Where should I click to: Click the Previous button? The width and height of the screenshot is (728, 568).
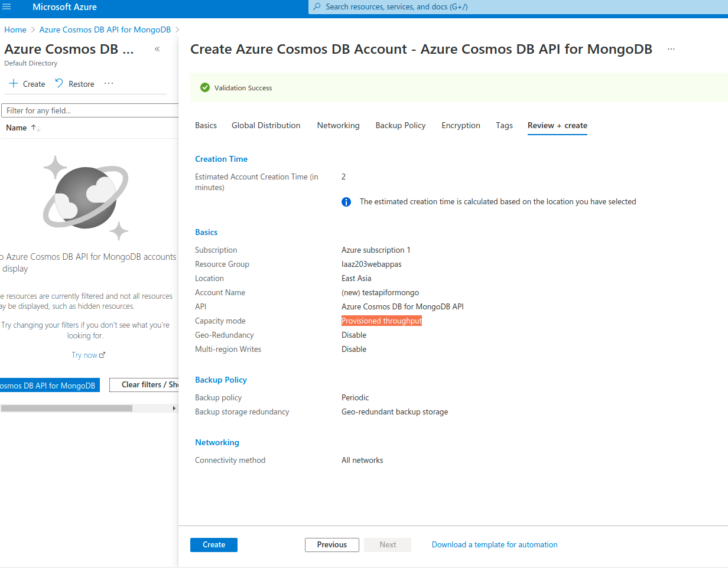(x=331, y=544)
